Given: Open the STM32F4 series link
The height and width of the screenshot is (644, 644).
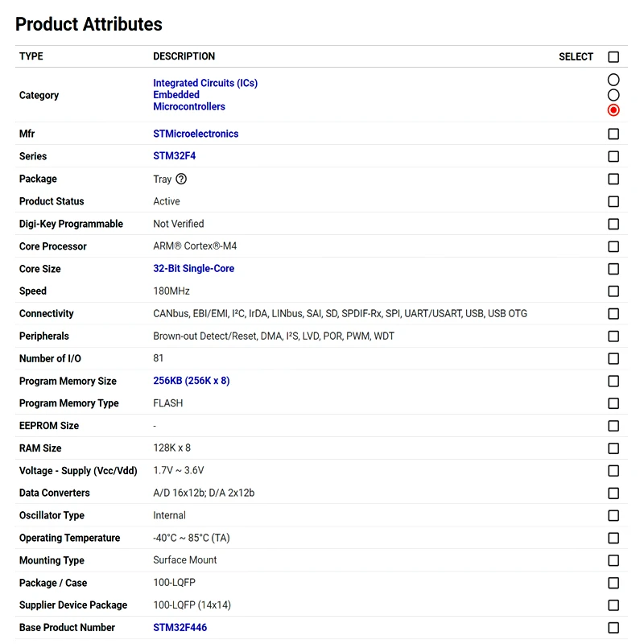Looking at the screenshot, I should pyautogui.click(x=175, y=156).
